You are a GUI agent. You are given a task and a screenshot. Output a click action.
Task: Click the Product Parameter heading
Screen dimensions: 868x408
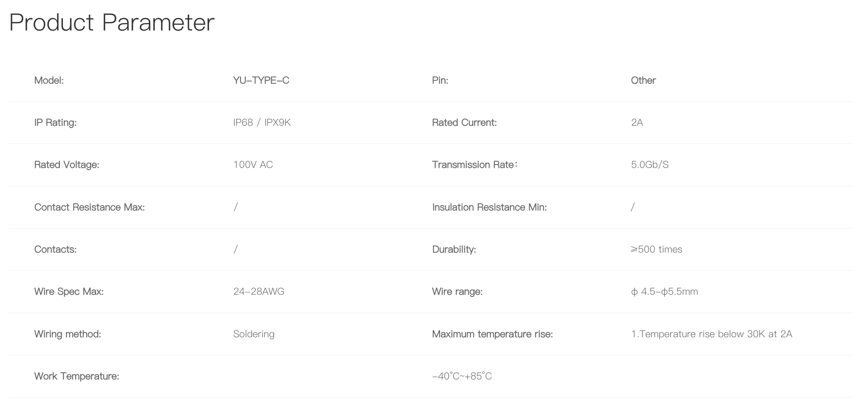(x=112, y=23)
